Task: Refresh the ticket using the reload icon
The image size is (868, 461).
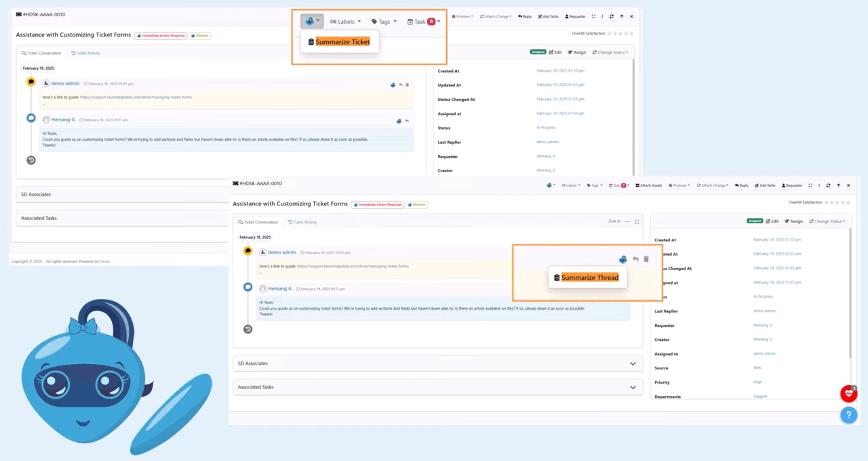Action: pos(828,185)
